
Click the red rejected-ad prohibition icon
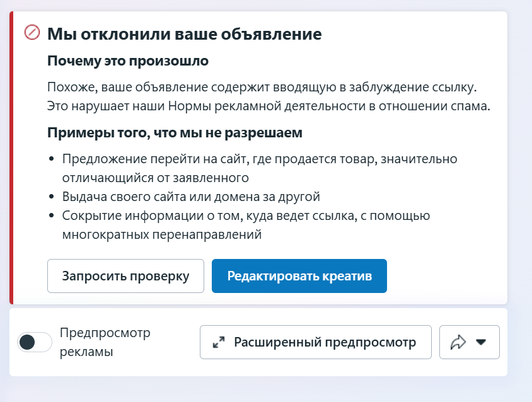pos(32,33)
